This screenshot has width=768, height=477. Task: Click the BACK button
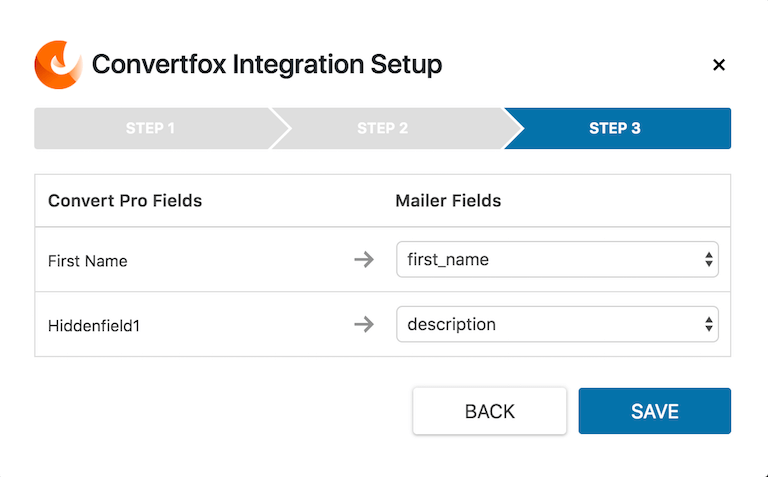(x=490, y=411)
